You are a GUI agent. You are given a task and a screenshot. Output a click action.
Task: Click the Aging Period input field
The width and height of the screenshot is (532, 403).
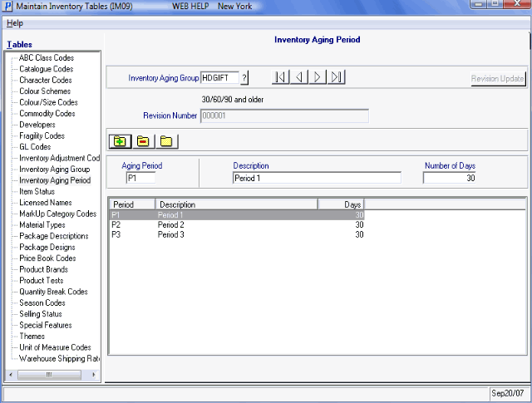[140, 178]
